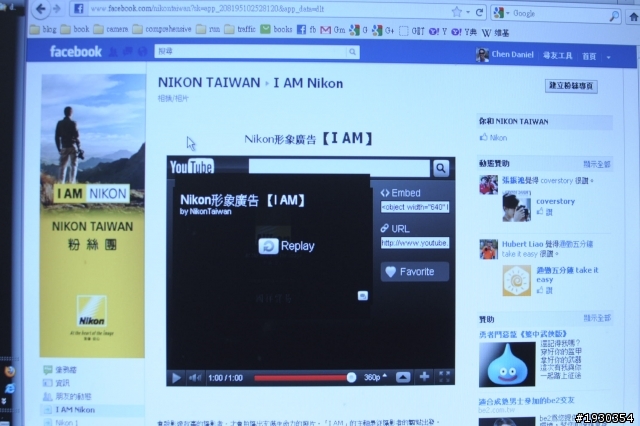The height and width of the screenshot is (426, 640).
Task: Click the player pop-up arrow button
Action: (403, 377)
